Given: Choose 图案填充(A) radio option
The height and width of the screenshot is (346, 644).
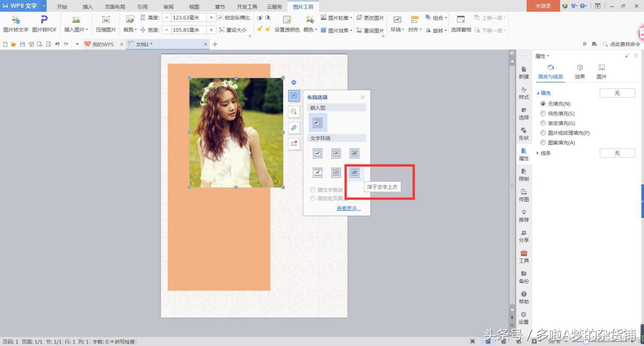Looking at the screenshot, I should click(543, 143).
